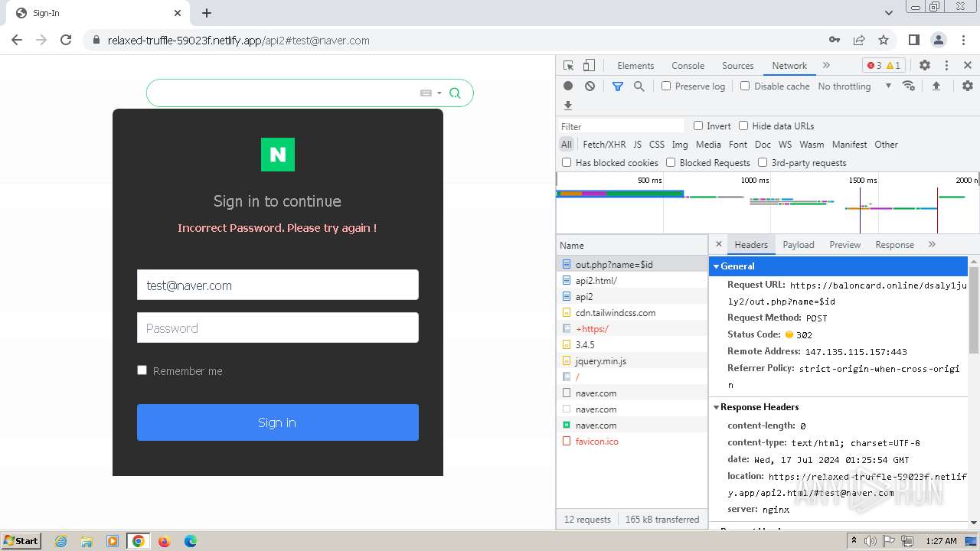Select the jquery.min.js request
Screen dimensions: 980x551
click(632, 361)
